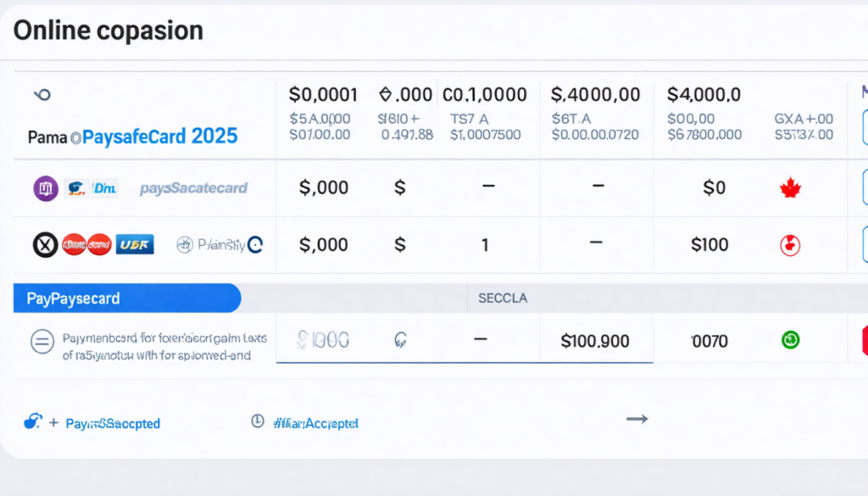Click the greyed amount input field
The height and width of the screenshot is (496, 868).
322,341
